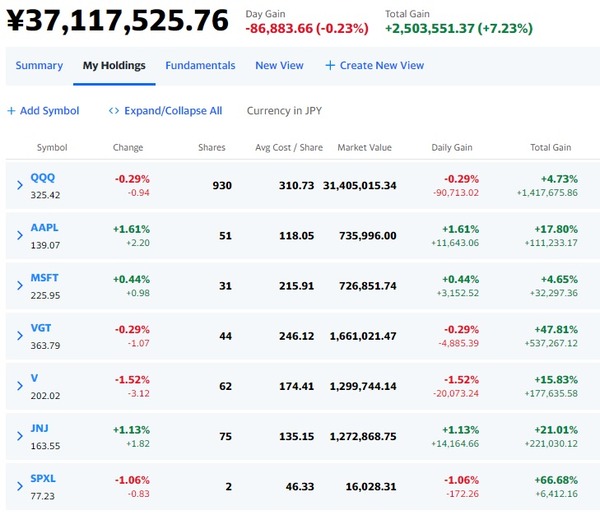Viewport: 600px width, 515px height.
Task: Click AAPL change +1.61%
Action: point(131,229)
